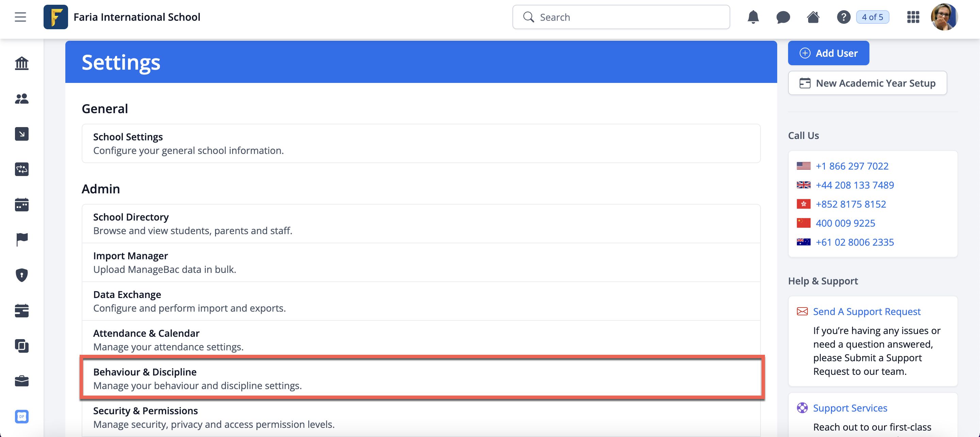Open New Academic Year Setup
The height and width of the screenshot is (437, 980).
coord(867,83)
